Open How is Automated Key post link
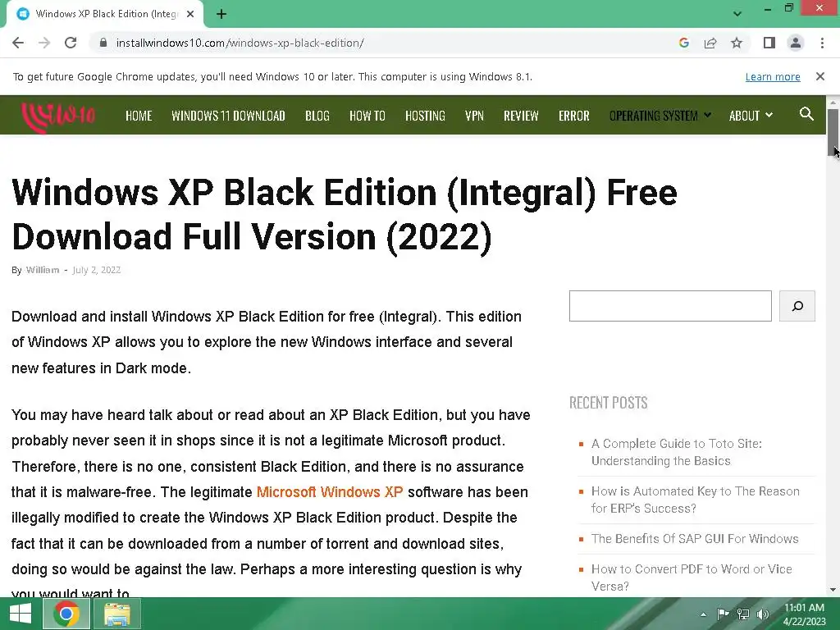 tap(696, 500)
